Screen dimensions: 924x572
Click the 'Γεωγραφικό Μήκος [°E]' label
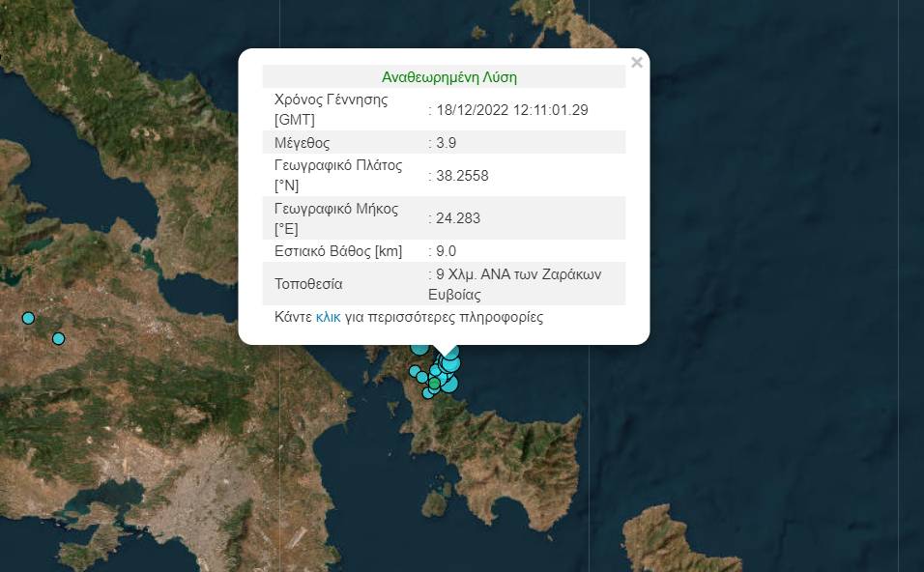coord(336,218)
